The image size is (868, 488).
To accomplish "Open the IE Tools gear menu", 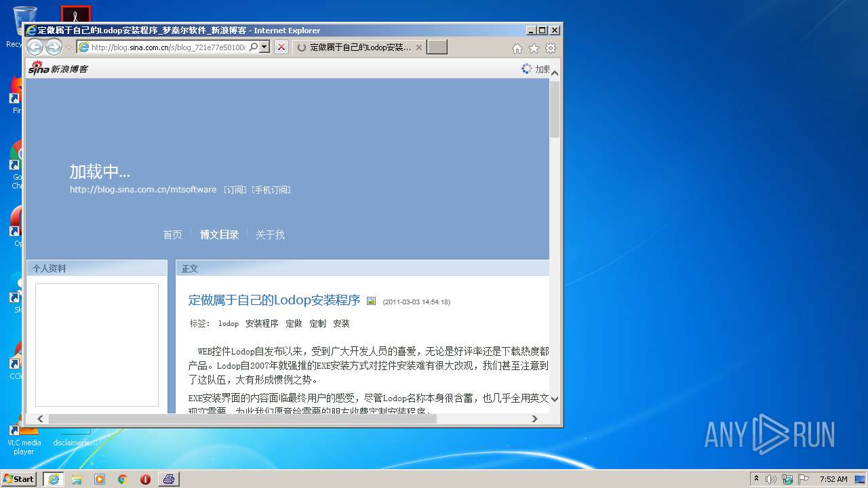I will tap(551, 48).
